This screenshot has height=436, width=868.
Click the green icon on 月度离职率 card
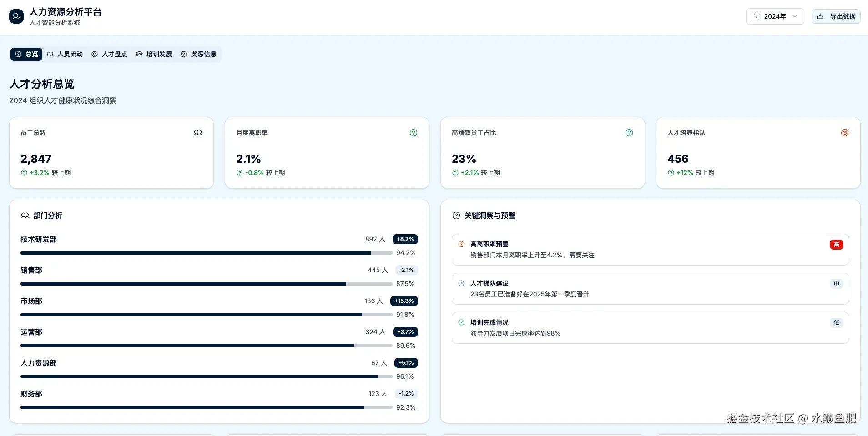click(x=414, y=133)
